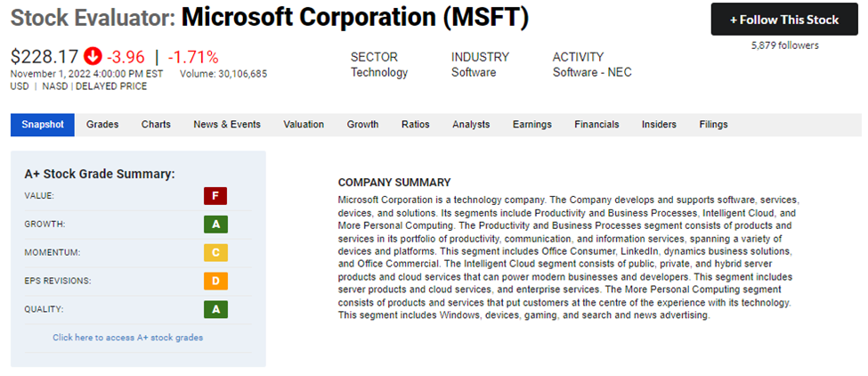
Task: Click the red F value grade badge
Action: [215, 196]
